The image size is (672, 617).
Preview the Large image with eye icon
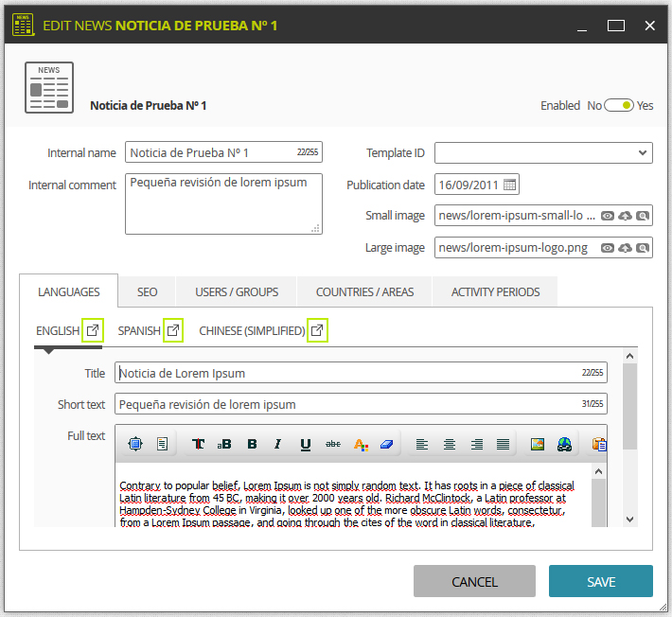click(x=608, y=248)
